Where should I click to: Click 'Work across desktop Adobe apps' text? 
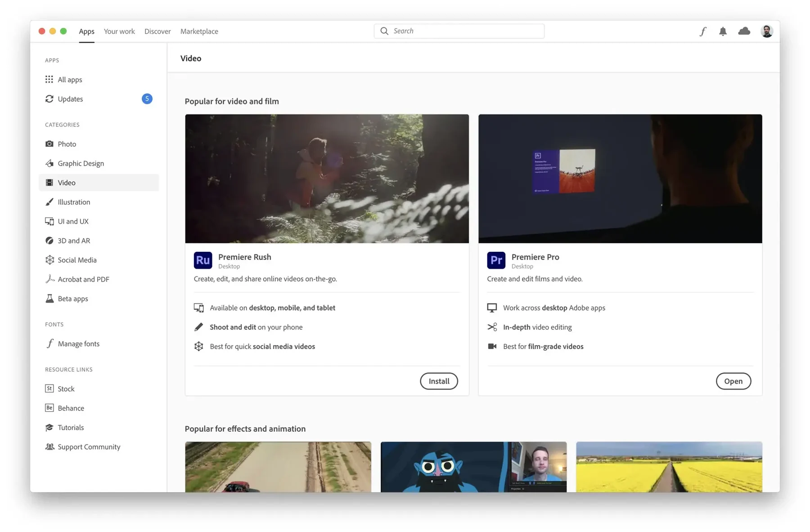554,308
